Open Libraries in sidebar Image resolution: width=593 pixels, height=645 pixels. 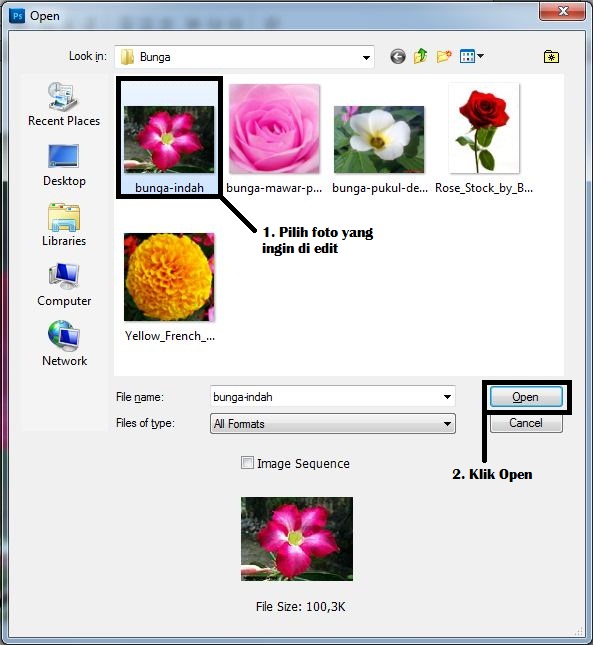[64, 225]
